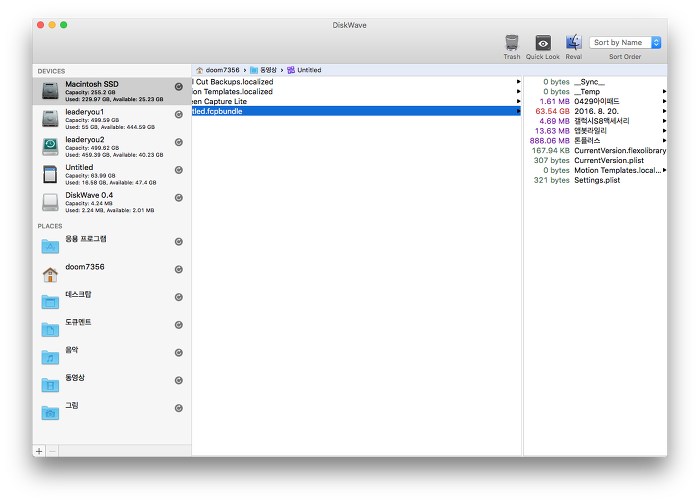Click the Reveal in Finder icon

pyautogui.click(x=574, y=43)
